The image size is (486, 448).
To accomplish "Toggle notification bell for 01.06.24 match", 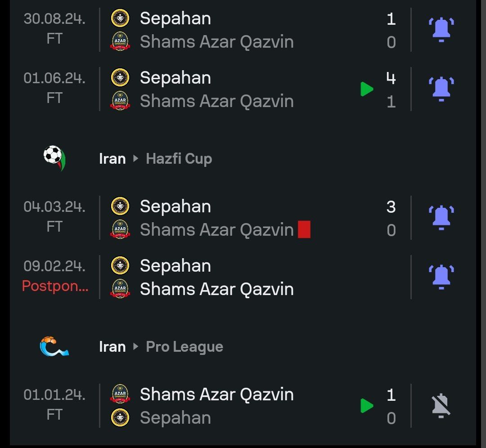I will [441, 89].
